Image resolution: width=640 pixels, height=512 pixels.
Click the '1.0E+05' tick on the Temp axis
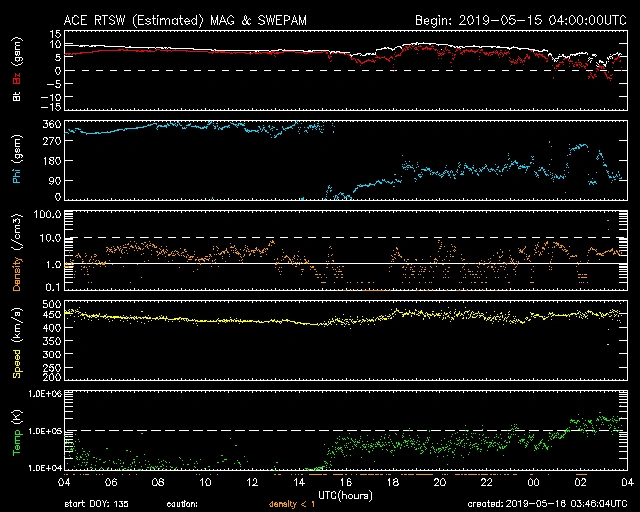pos(45,432)
